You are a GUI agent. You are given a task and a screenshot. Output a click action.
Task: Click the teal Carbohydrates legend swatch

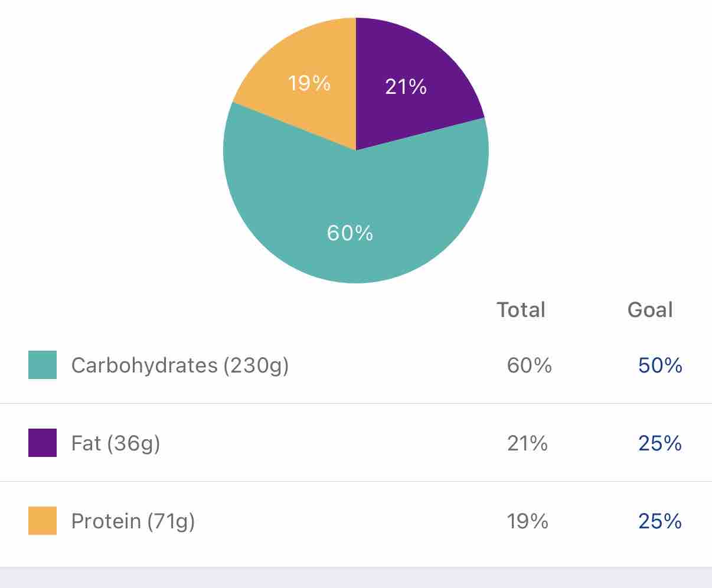click(x=43, y=365)
